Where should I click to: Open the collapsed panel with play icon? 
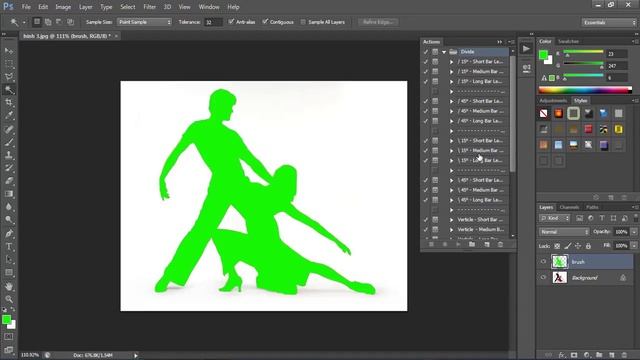tap(526, 49)
